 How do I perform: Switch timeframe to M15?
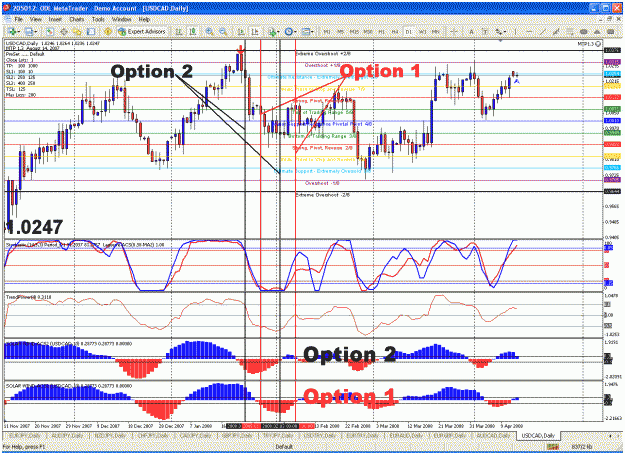[x=354, y=32]
